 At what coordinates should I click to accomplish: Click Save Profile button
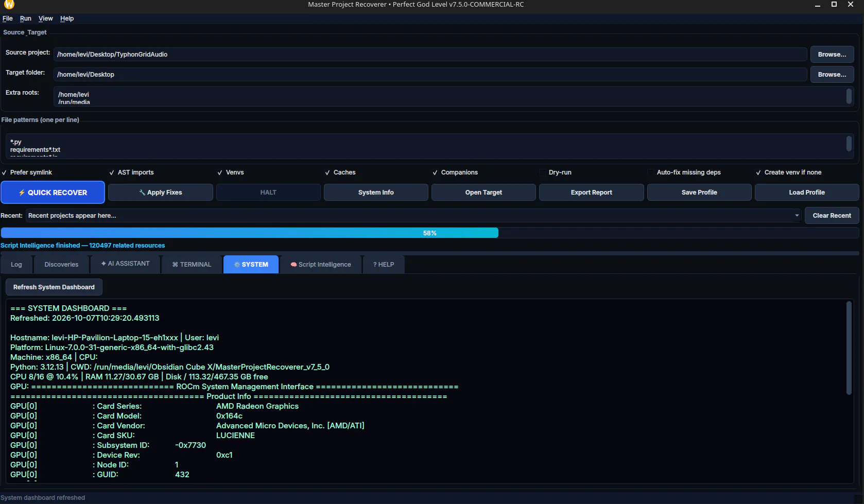(x=699, y=193)
